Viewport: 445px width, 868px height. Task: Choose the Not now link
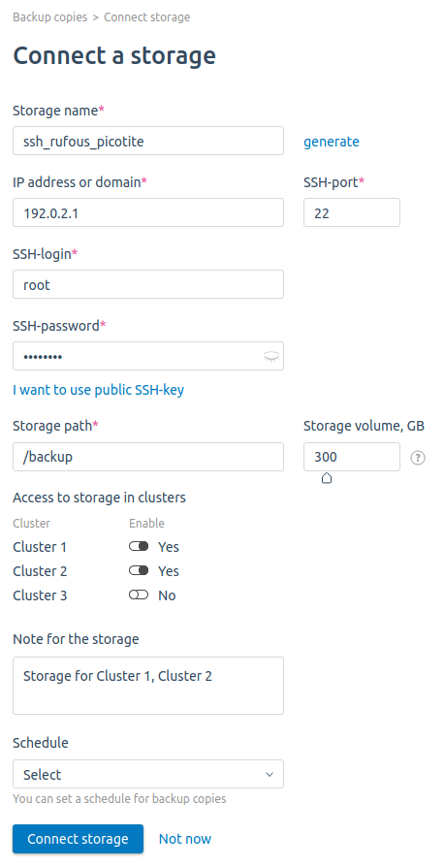click(185, 839)
